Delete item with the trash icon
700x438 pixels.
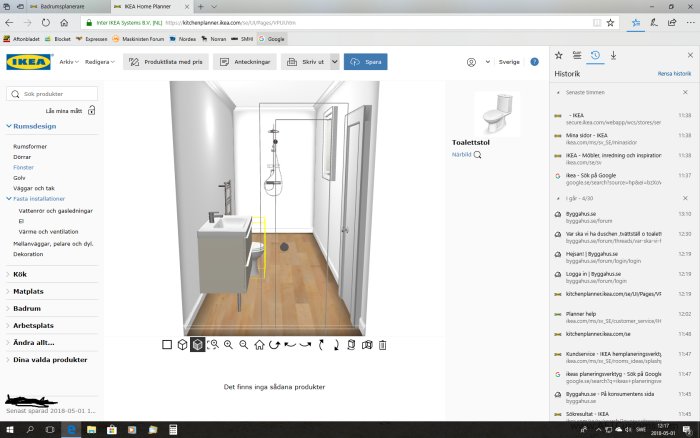(x=383, y=345)
